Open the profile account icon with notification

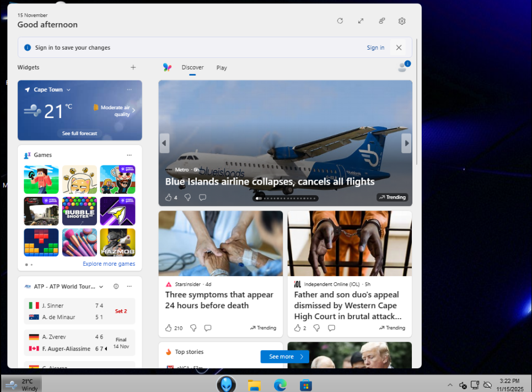404,67
